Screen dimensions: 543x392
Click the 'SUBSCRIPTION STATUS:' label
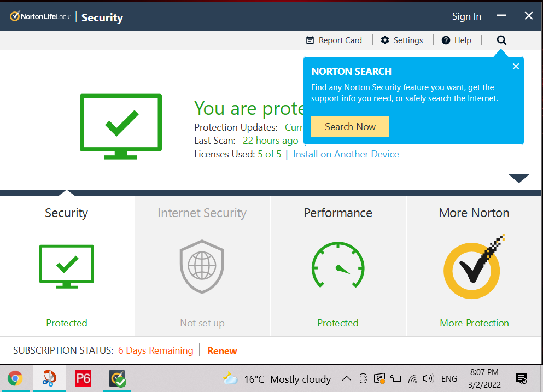(63, 350)
